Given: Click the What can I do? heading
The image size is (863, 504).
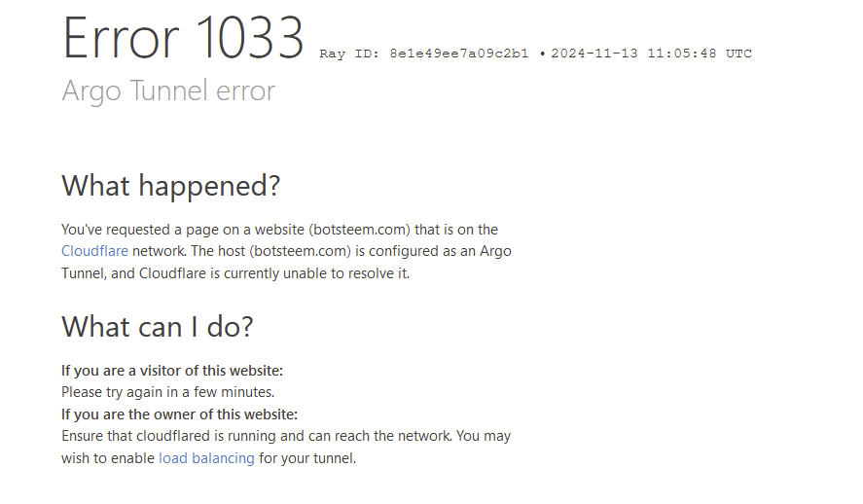Looking at the screenshot, I should click(157, 326).
